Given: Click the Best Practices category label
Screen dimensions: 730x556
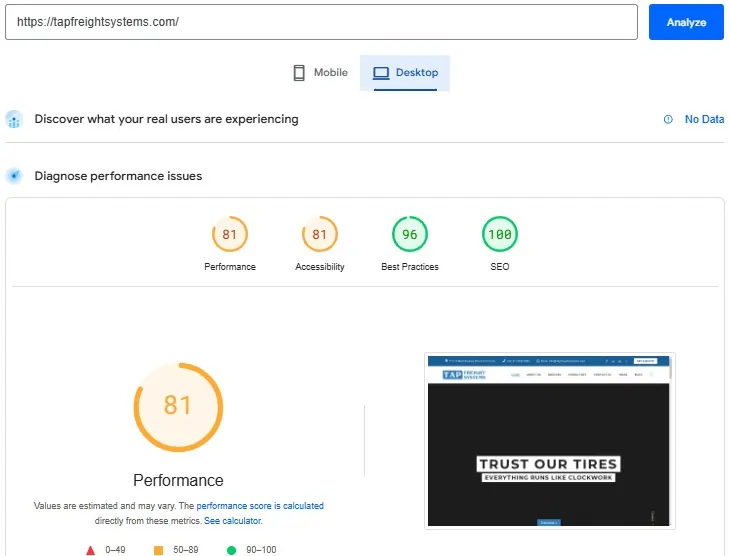Looking at the screenshot, I should pos(410,267).
